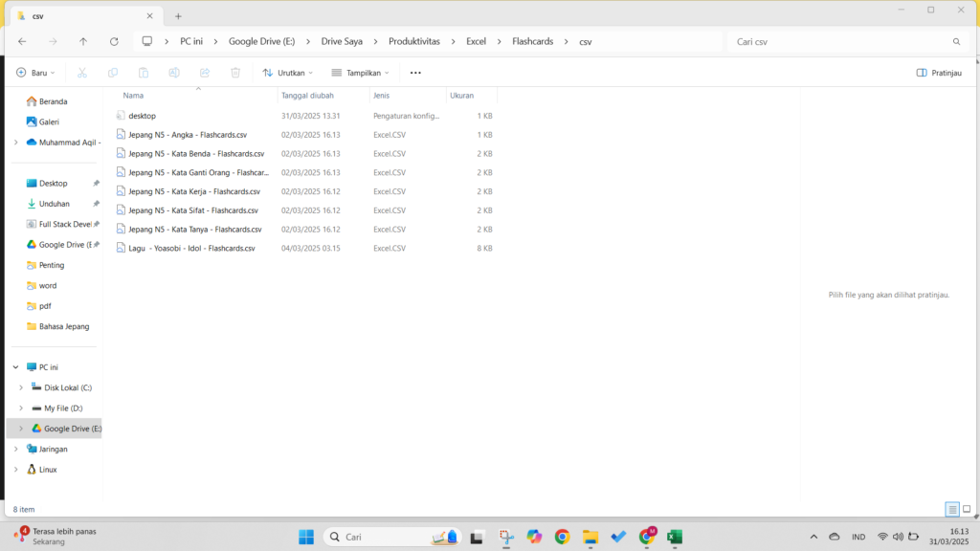The image size is (980, 551).
Task: Open Copilot from the taskbar
Action: point(534,537)
